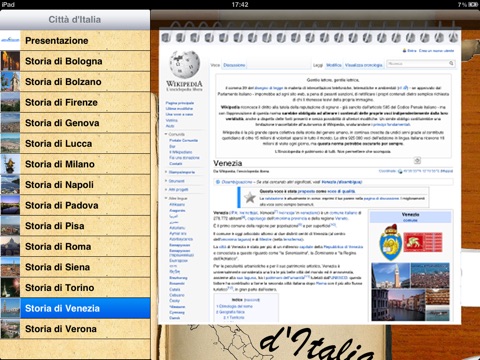480x360 pixels.
Task: Select Storia di Bolzano in the list
Action: tap(75, 82)
